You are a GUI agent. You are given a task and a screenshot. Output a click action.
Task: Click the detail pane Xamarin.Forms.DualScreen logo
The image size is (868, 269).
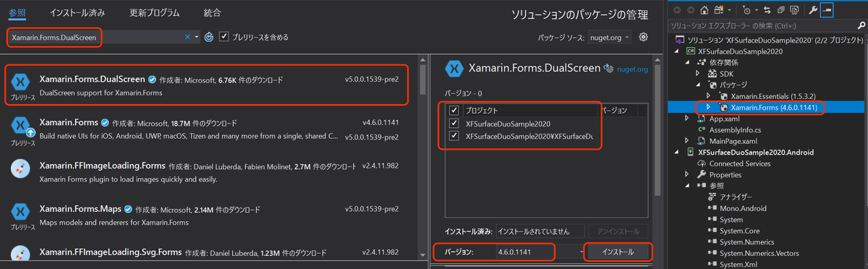point(455,69)
